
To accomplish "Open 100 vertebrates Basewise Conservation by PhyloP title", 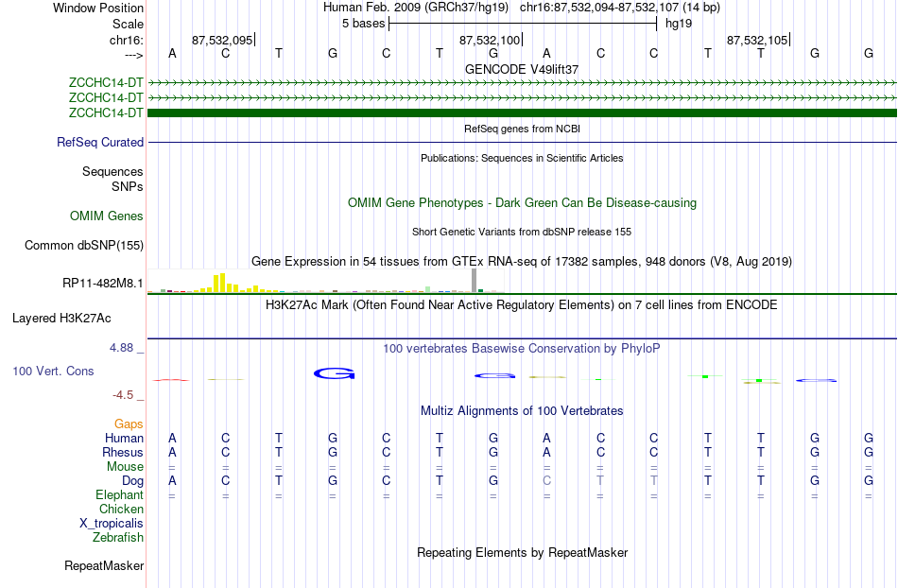I will 522,348.
